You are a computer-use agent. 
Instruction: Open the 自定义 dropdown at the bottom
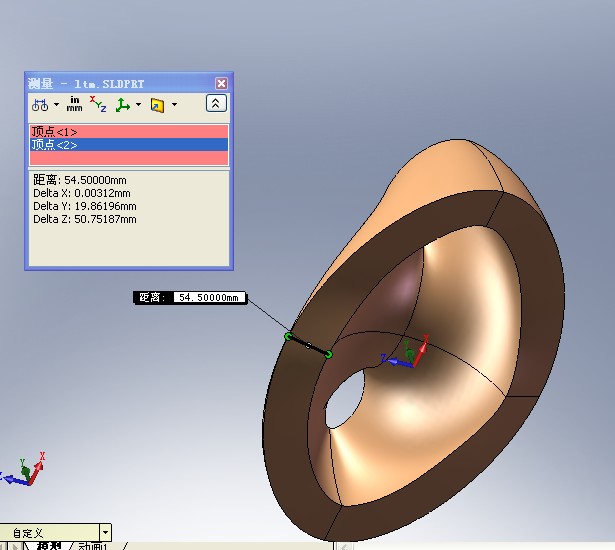pyautogui.click(x=105, y=533)
